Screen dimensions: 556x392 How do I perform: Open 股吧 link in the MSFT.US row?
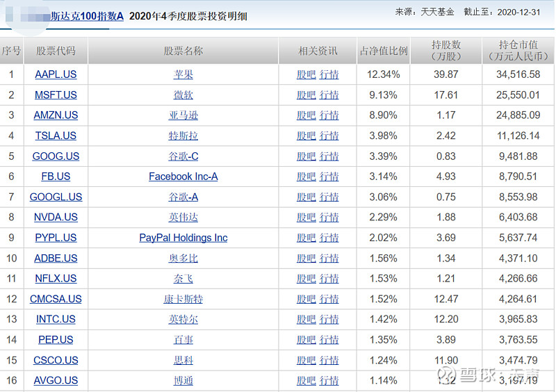pos(306,95)
